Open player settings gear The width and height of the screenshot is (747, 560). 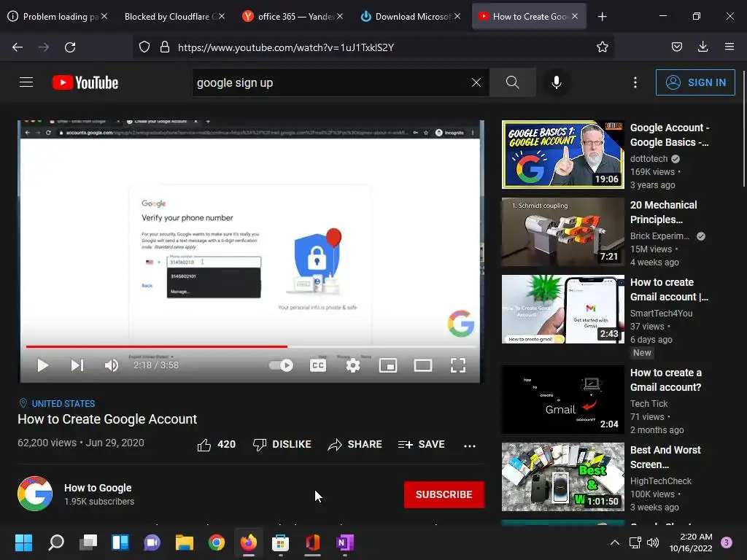(x=353, y=365)
